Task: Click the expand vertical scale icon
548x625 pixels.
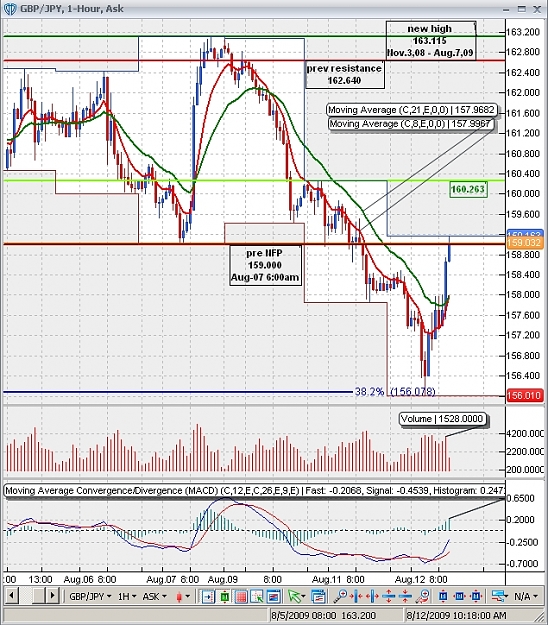Action: click(x=388, y=597)
